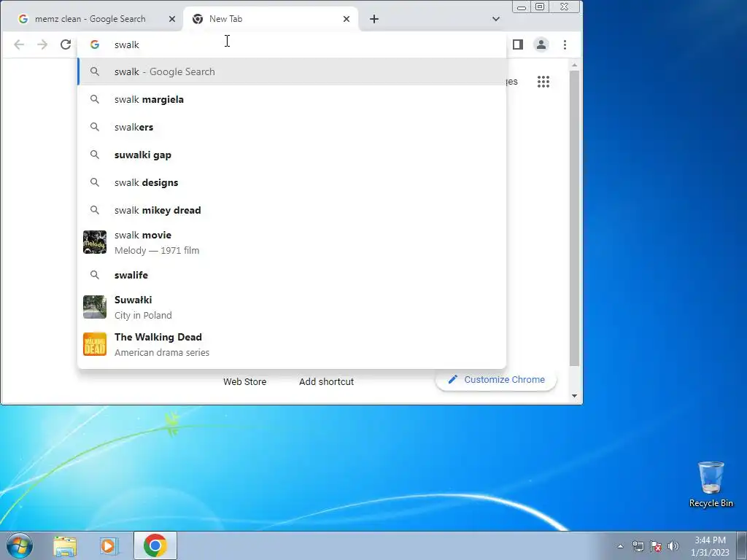This screenshot has height=560, width=747.
Task: Click the address bar containing swalk
Action: (292, 44)
